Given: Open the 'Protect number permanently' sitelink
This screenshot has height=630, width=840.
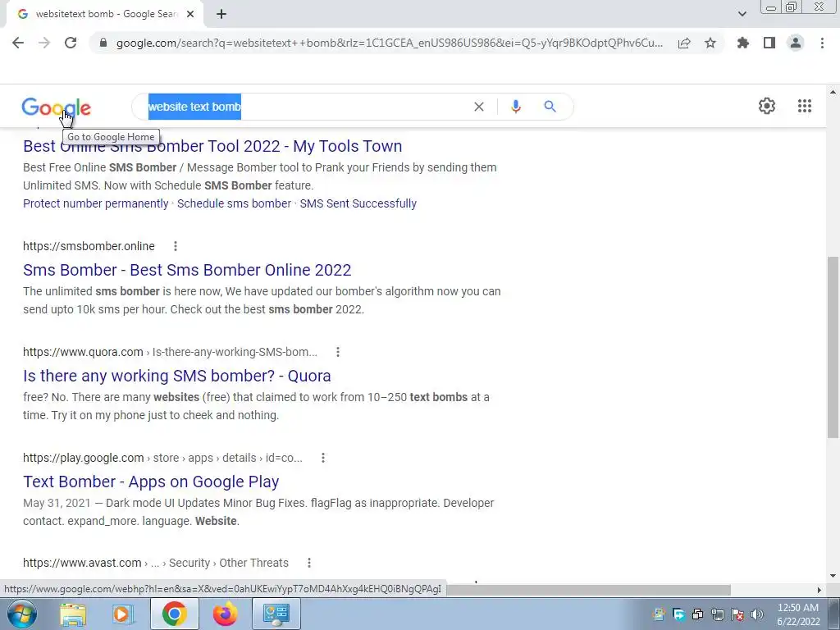Looking at the screenshot, I should 95,203.
